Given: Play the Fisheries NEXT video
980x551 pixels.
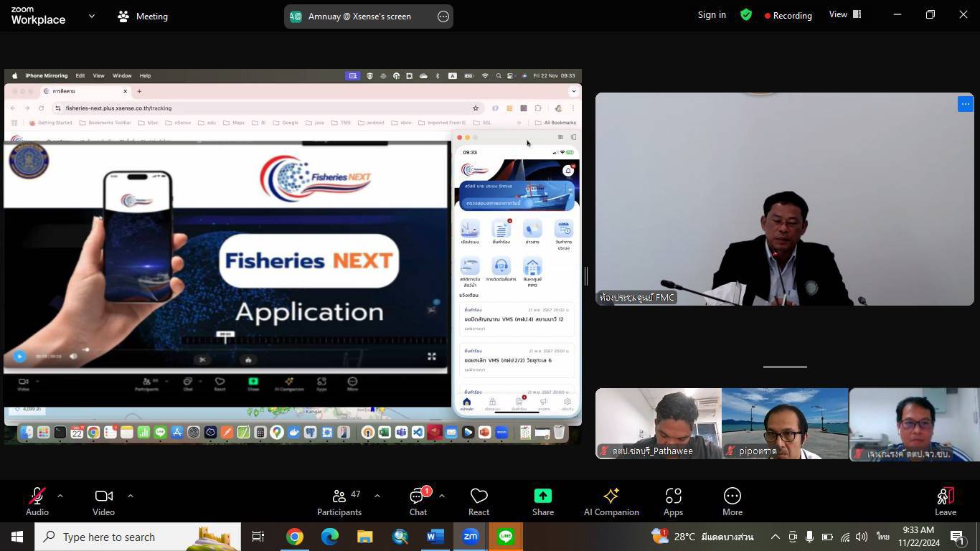Looking at the screenshot, I should pos(19,356).
